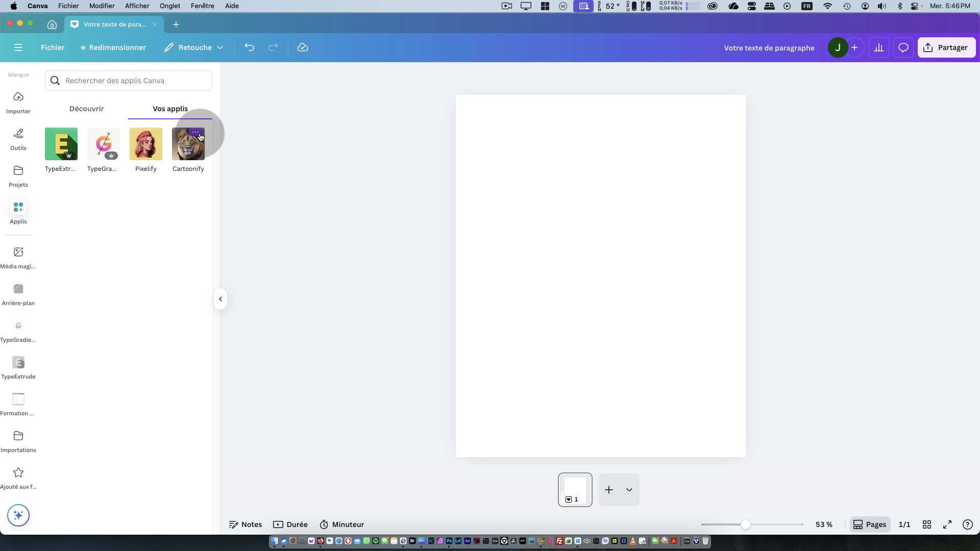This screenshot has height=551, width=980.
Task: Launch the Canva AI sparkle assistant
Action: [x=18, y=515]
